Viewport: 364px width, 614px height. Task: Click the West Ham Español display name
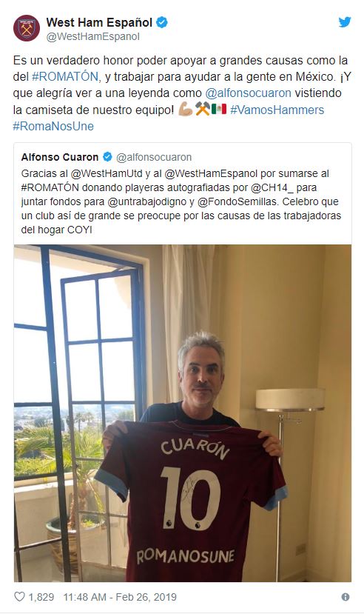point(99,22)
